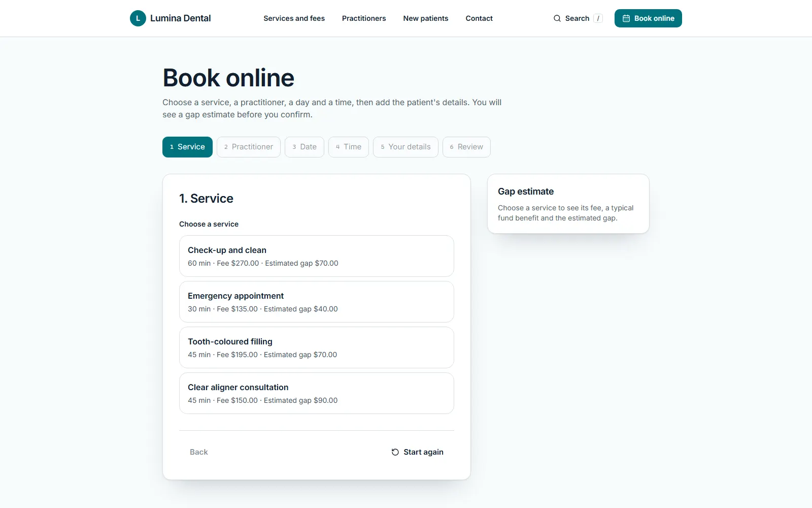This screenshot has width=812, height=508.
Task: Open the Practitioners page
Action: (x=364, y=18)
